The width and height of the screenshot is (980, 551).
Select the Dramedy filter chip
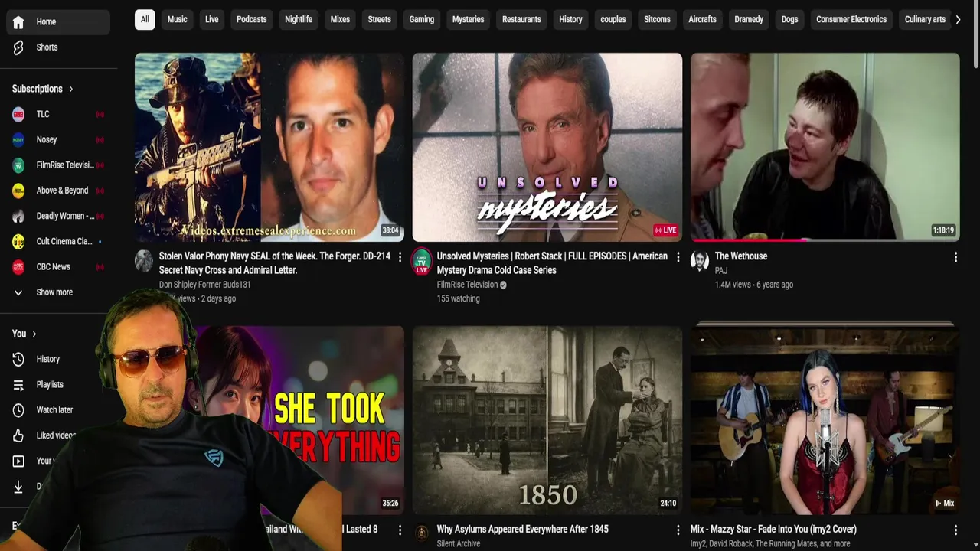749,19
